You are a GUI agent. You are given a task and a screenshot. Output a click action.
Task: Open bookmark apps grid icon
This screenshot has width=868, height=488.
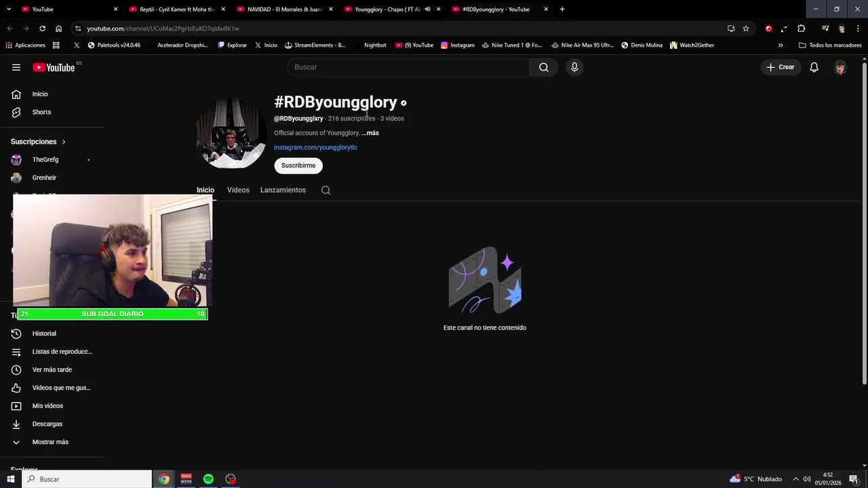pos(56,45)
